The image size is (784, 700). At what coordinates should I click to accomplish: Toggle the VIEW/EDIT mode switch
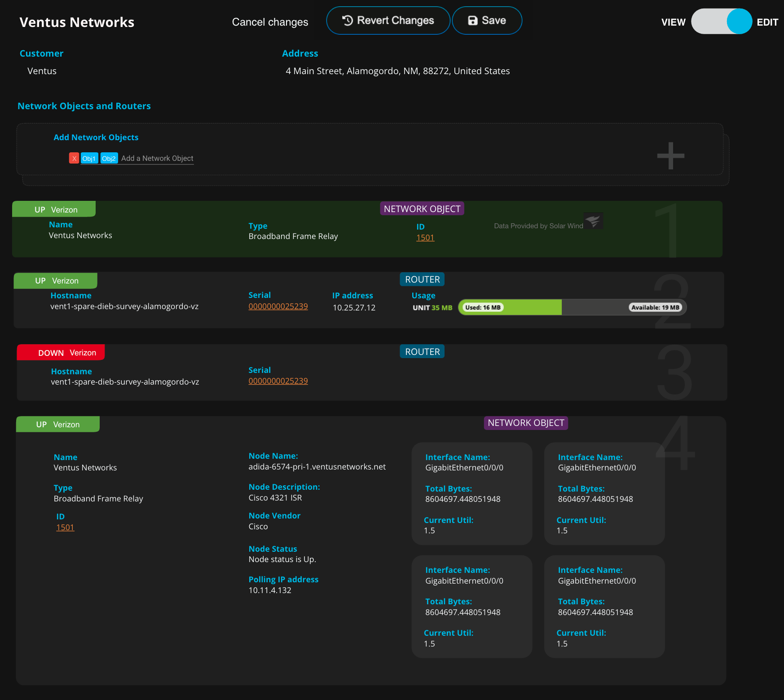point(721,22)
